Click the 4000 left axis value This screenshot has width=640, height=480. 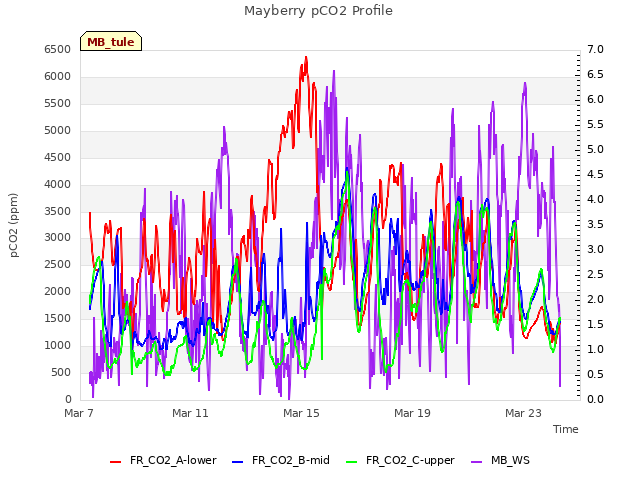click(58, 184)
